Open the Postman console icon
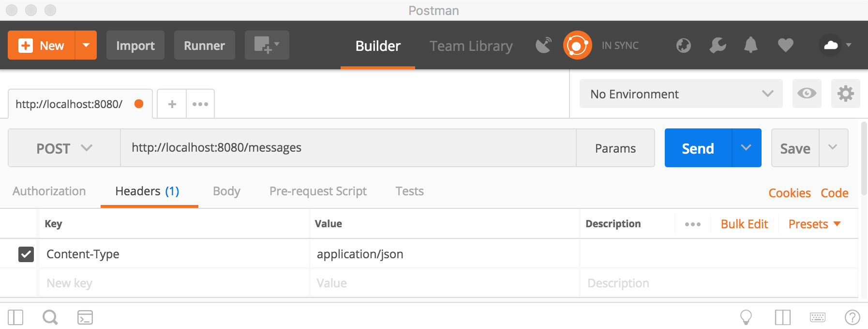The width and height of the screenshot is (868, 329). pos(85,317)
